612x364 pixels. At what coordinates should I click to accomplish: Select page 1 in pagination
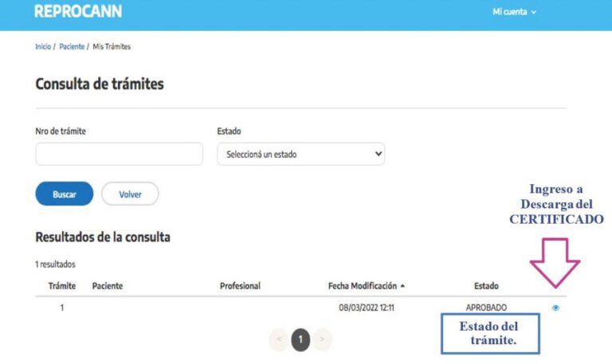300,339
